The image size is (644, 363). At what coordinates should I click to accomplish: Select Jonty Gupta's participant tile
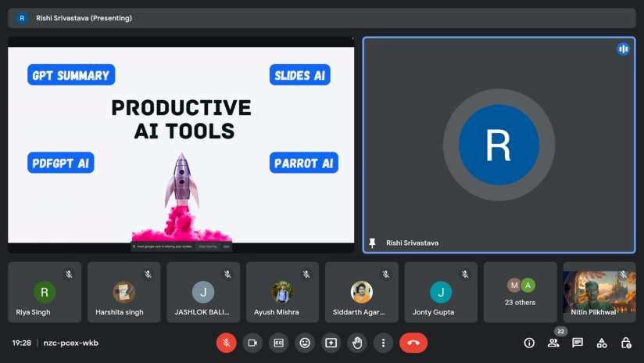441,293
